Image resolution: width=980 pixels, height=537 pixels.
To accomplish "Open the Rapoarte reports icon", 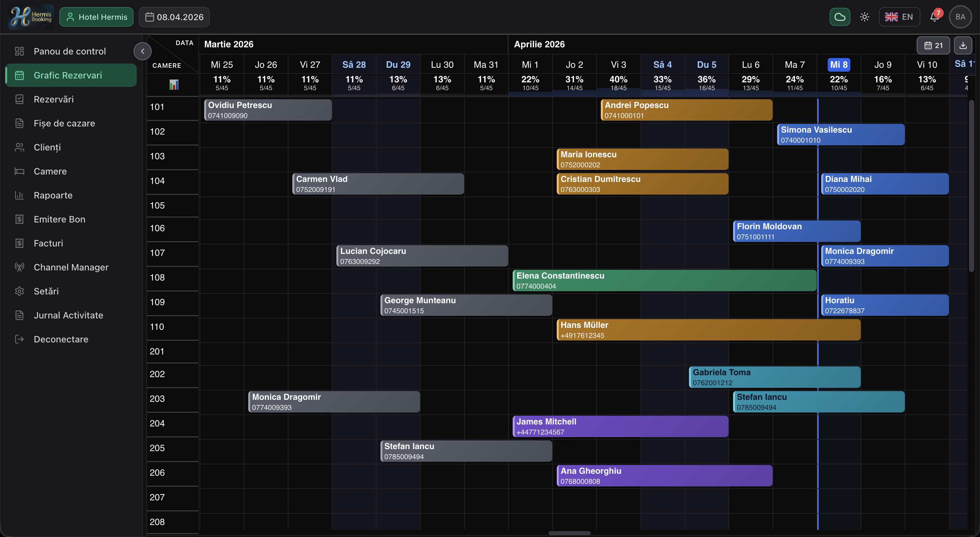I will (x=19, y=195).
